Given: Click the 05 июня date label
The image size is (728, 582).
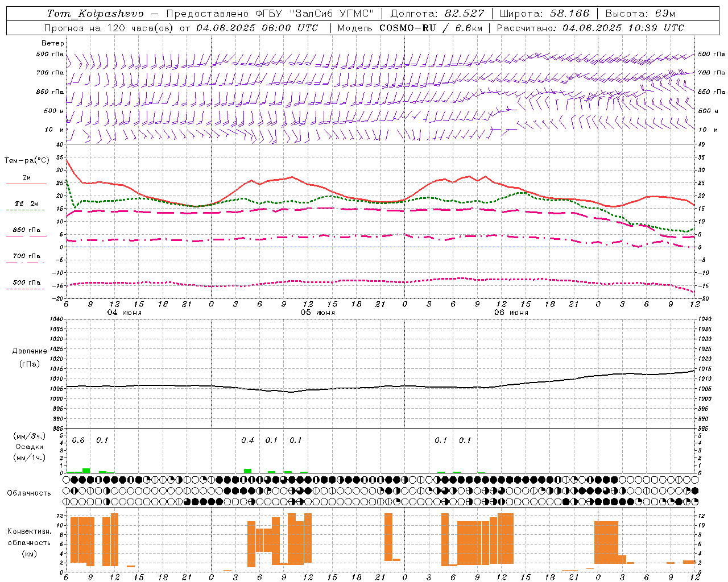Looking at the screenshot, I should [x=317, y=313].
